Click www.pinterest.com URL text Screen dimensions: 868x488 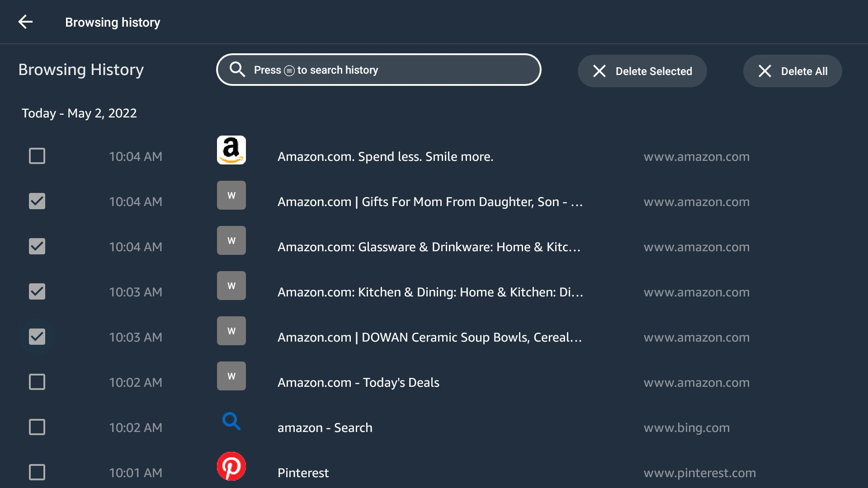[x=700, y=473]
